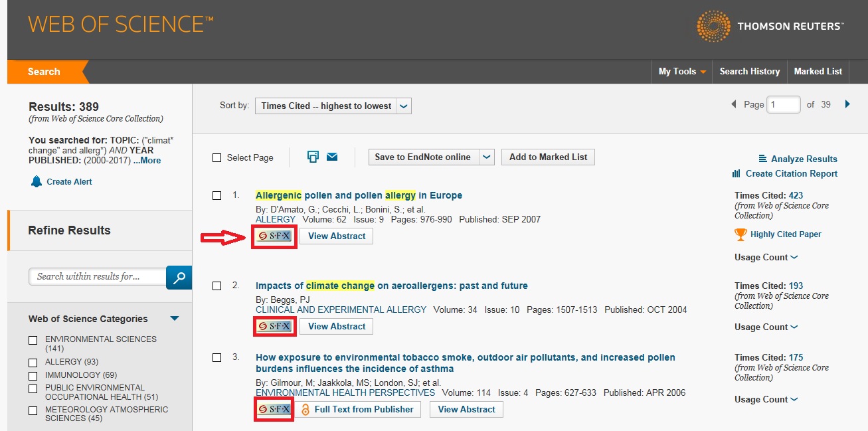
Task: Click the bell icon beside Create Alert
Action: (37, 181)
